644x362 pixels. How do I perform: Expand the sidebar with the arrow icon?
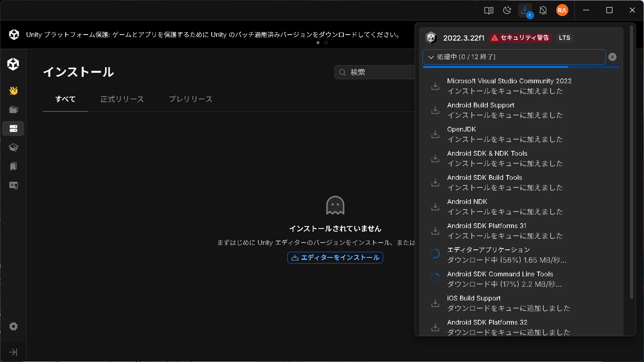click(13, 352)
